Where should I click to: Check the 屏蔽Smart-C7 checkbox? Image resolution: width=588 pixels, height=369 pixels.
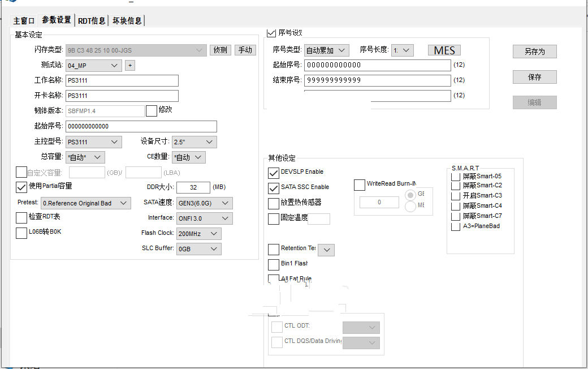click(455, 217)
